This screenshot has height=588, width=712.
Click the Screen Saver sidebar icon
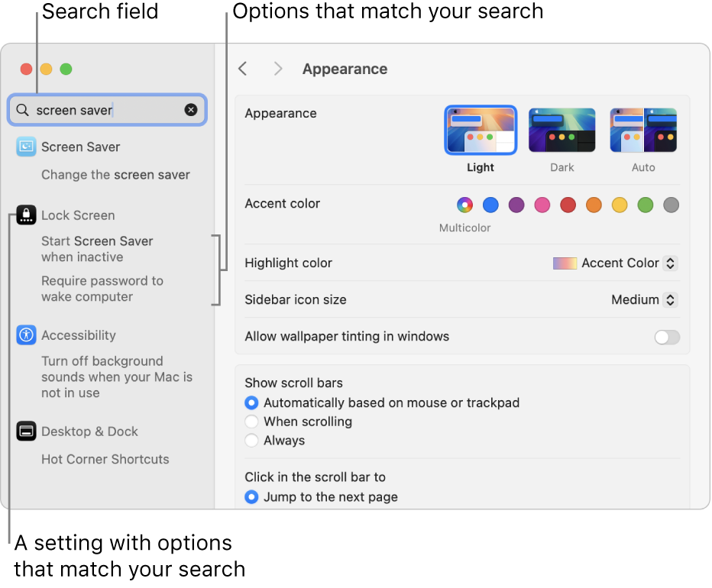click(27, 147)
